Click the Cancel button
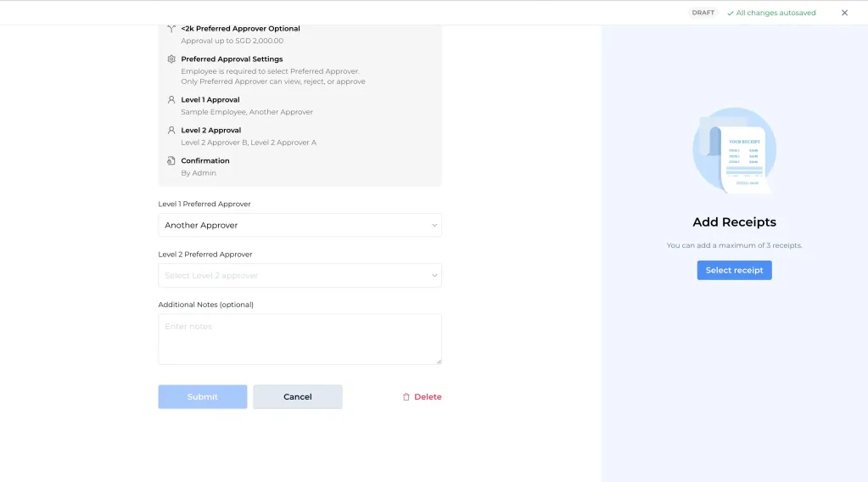Screen dimensions: 868x482 pyautogui.click(x=298, y=397)
